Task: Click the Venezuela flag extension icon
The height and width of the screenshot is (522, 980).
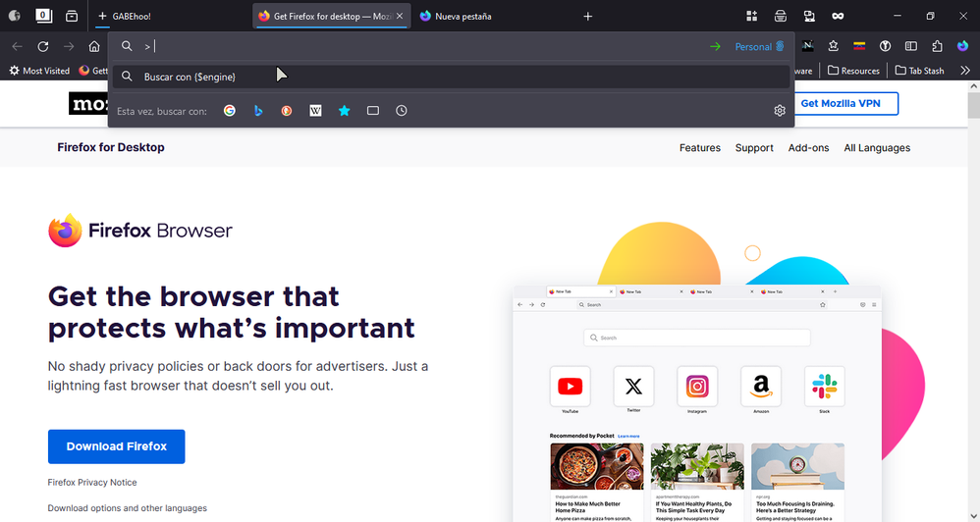Action: [859, 45]
